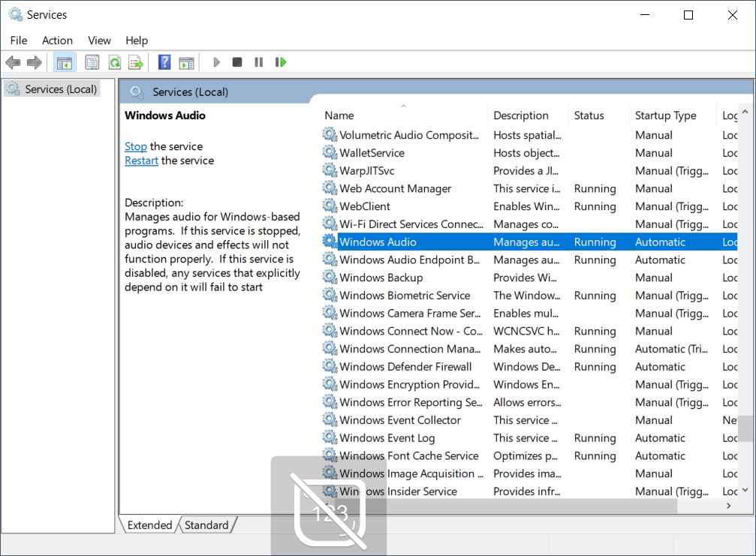Viewport: 756px width, 556px height.
Task: Click gear icon of Volumetric Audio Compositor row
Action: 330,134
